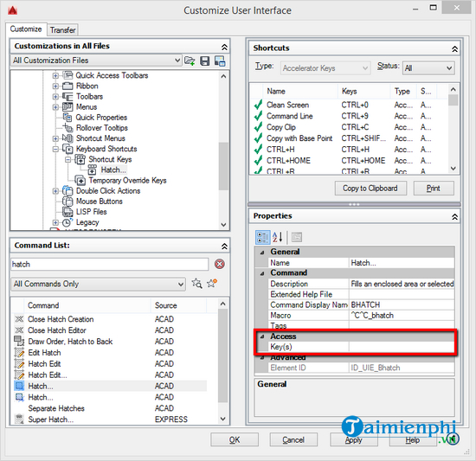Open the Status All dropdown
The height and width of the screenshot is (461, 476).
428,68
